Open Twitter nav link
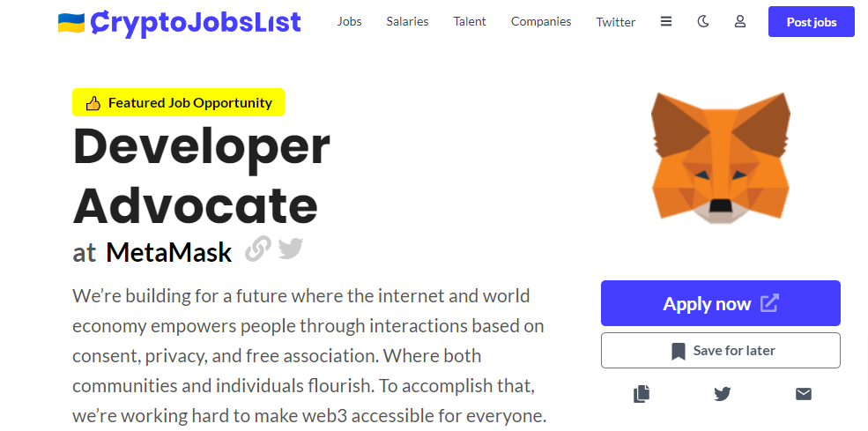This screenshot has height=431, width=868. [x=616, y=22]
